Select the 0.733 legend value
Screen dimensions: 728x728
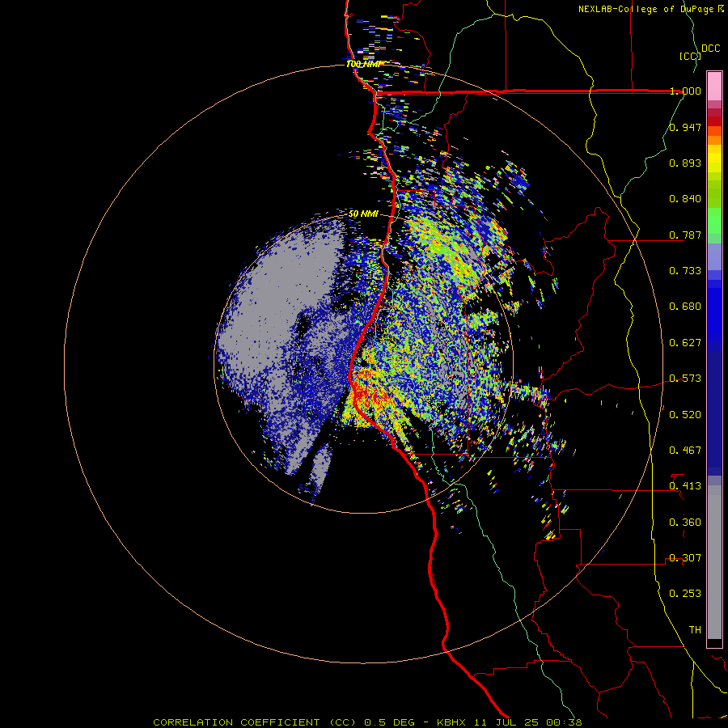(685, 271)
